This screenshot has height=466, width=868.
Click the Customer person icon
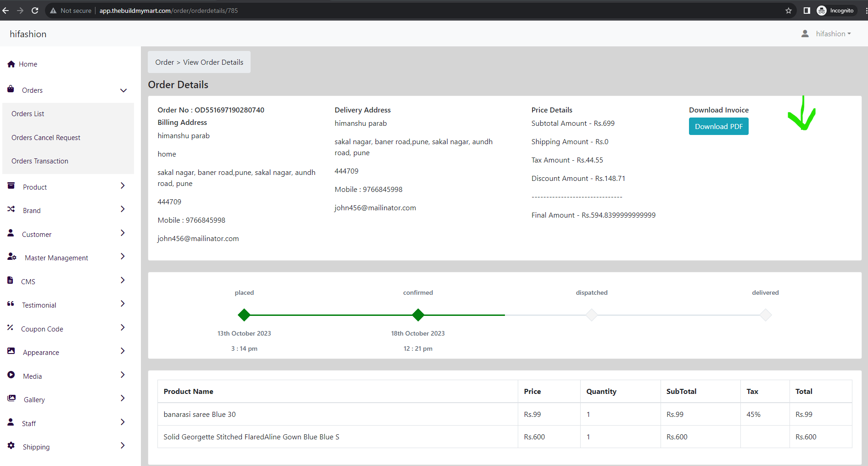coord(11,233)
